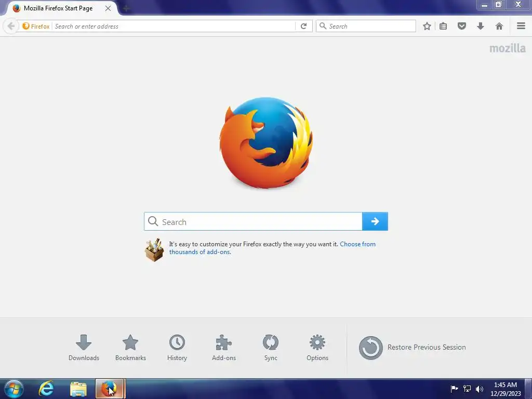Screen dimensions: 532x399
Task: Click the Firefox identity icon in address bar
Action: [36, 26]
